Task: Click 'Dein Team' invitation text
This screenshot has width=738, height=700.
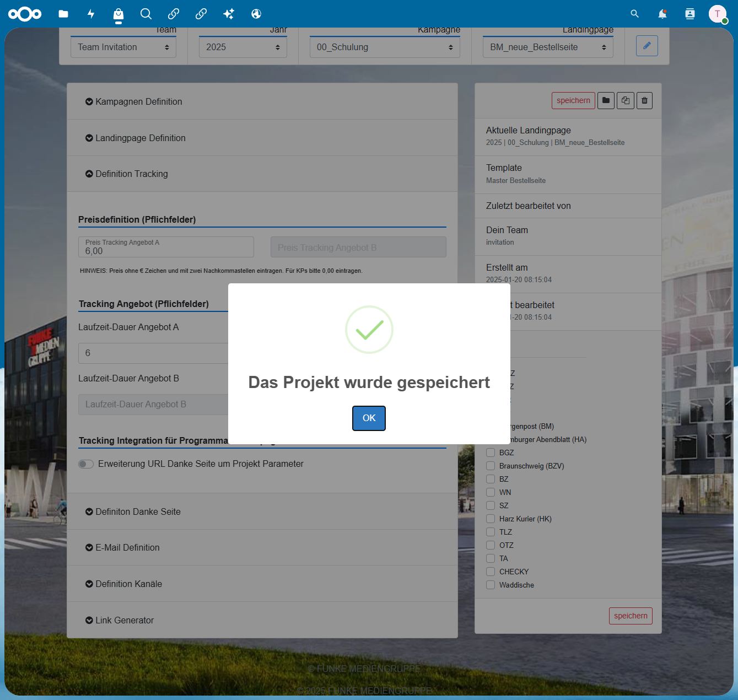Action: point(500,243)
